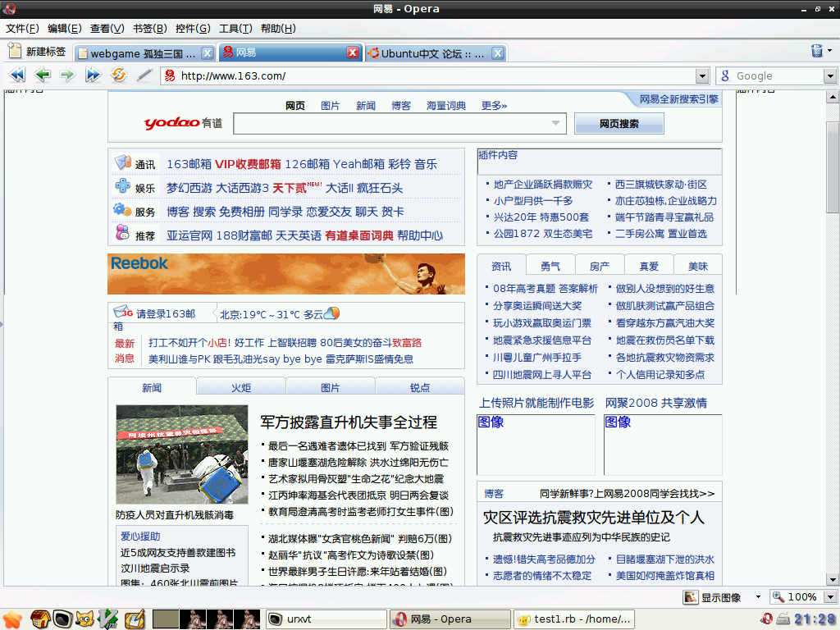Open the helicopter disinfection news photo

pyautogui.click(x=181, y=454)
